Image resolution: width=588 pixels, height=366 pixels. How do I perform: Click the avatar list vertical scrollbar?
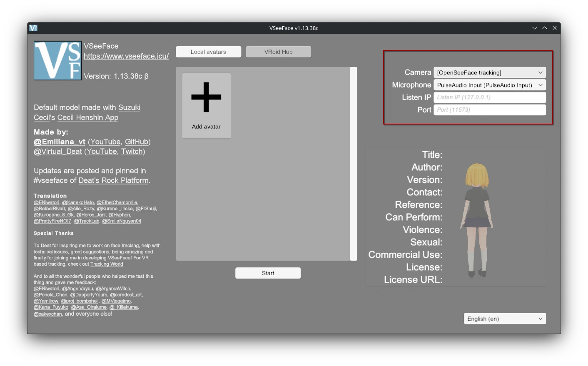[354, 164]
